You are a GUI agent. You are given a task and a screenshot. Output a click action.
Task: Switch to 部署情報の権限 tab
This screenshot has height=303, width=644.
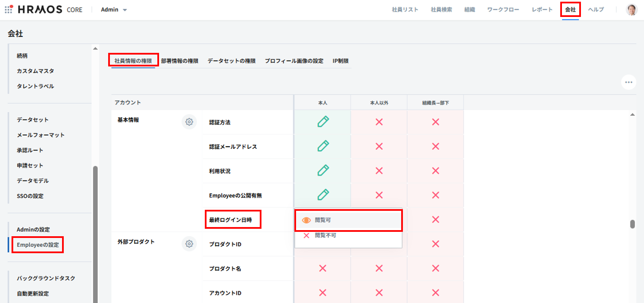click(x=179, y=61)
